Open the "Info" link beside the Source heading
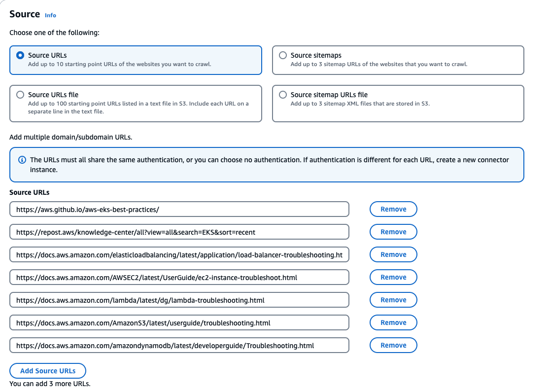This screenshot has width=549, height=392. (x=50, y=15)
